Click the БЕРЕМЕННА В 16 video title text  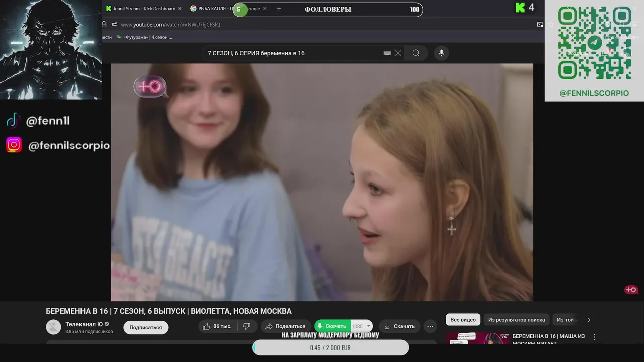[169, 311]
